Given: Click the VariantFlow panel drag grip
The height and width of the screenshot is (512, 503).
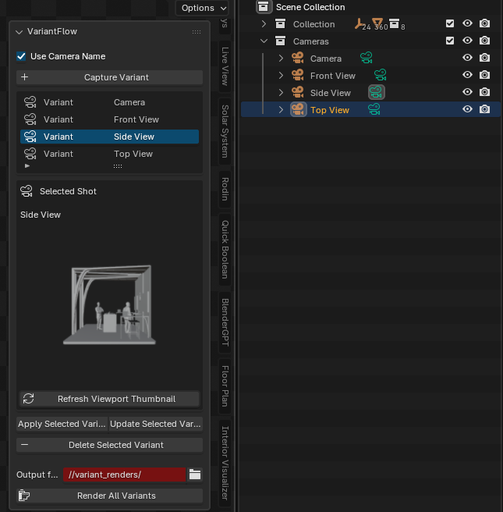Looking at the screenshot, I should tap(196, 32).
